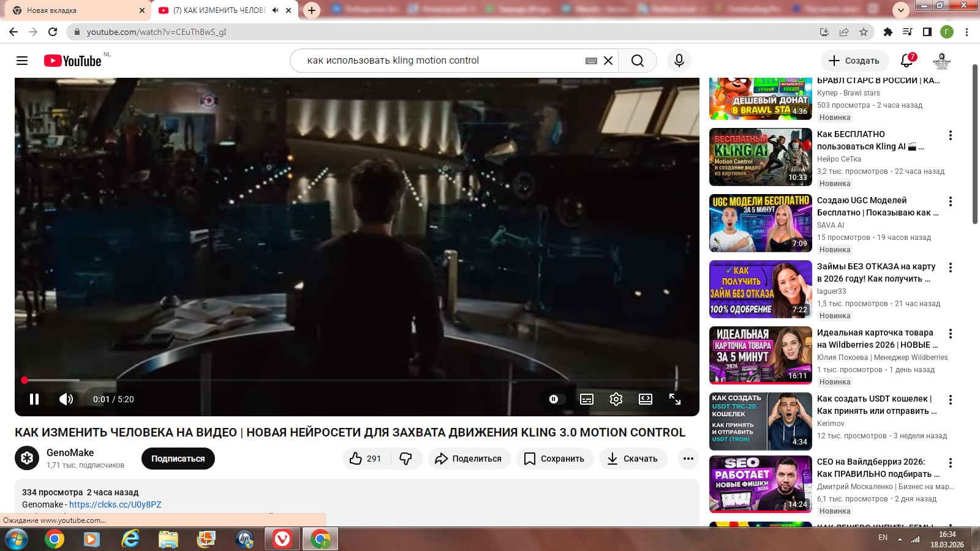
Task: Open the notifications bell
Action: [907, 61]
